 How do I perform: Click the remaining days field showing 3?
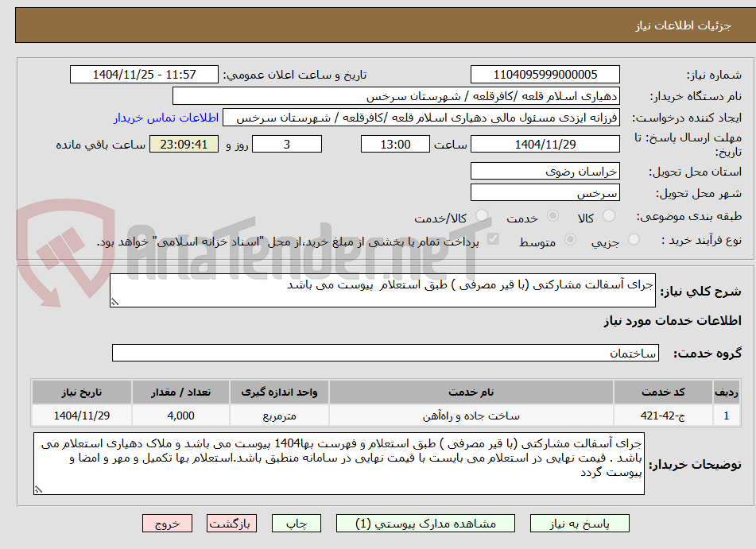pos(287,144)
